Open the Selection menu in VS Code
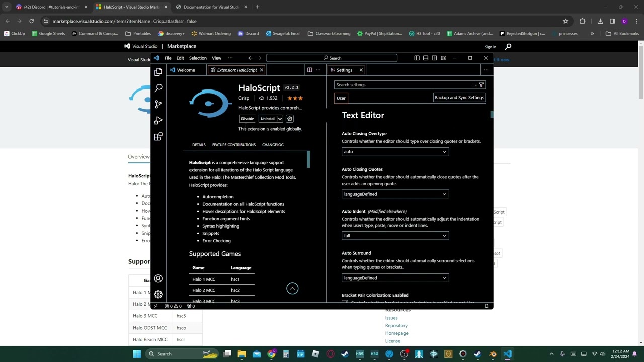This screenshot has height=362, width=644. [198, 58]
